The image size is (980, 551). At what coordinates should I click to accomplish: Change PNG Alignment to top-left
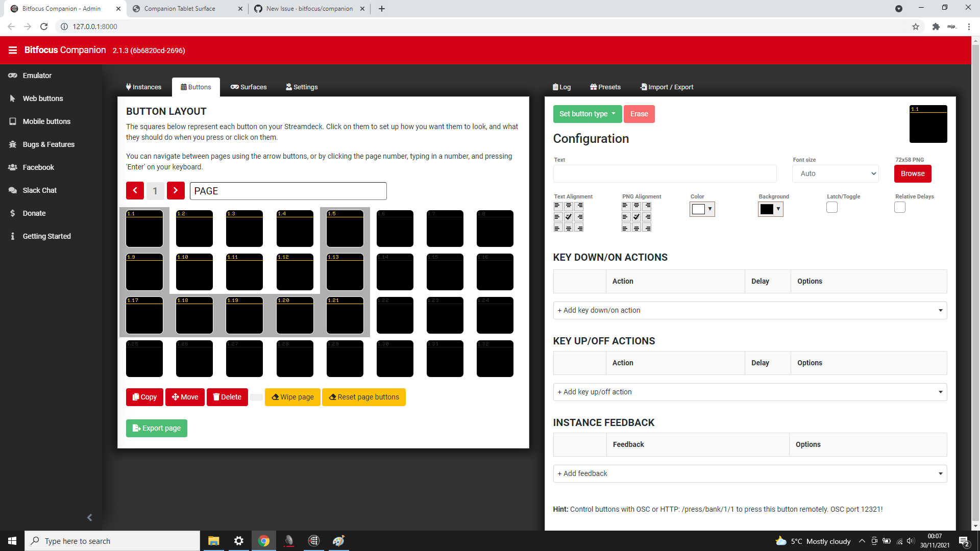tap(625, 206)
